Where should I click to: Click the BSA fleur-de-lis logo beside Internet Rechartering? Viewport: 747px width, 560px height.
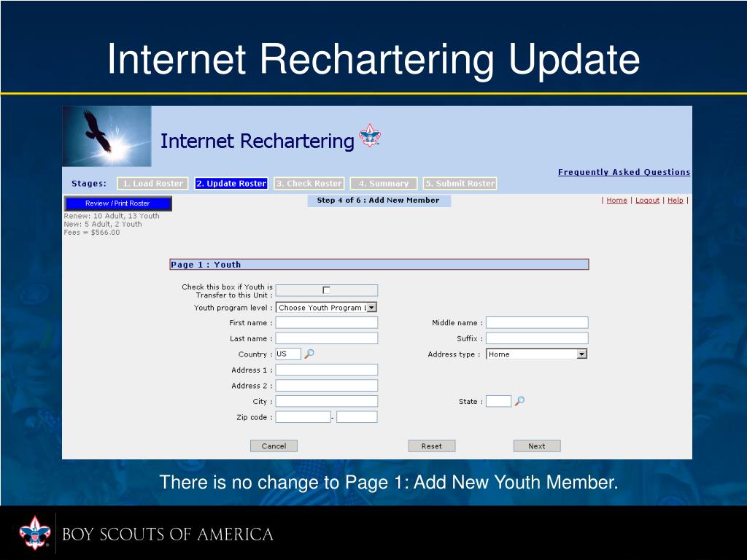point(370,135)
